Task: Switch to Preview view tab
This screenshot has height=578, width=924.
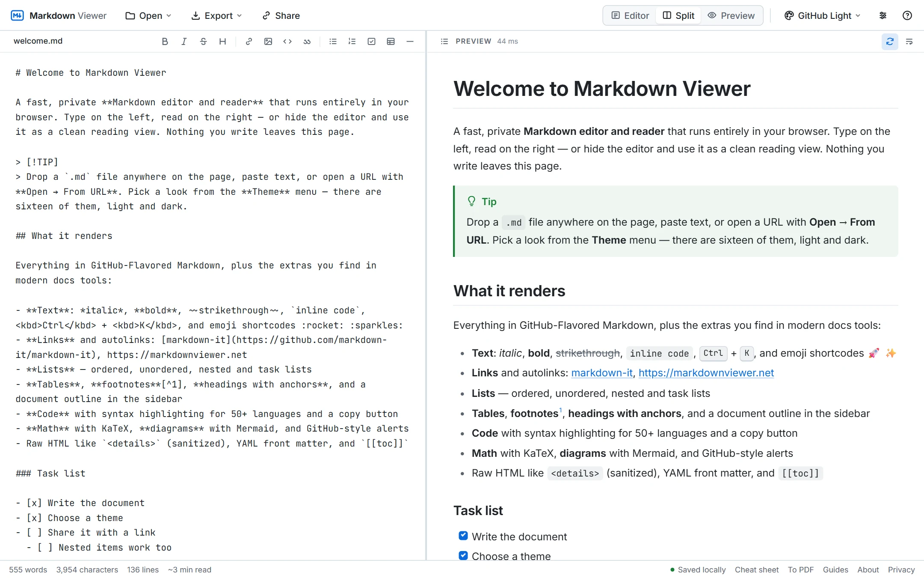Action: (731, 16)
